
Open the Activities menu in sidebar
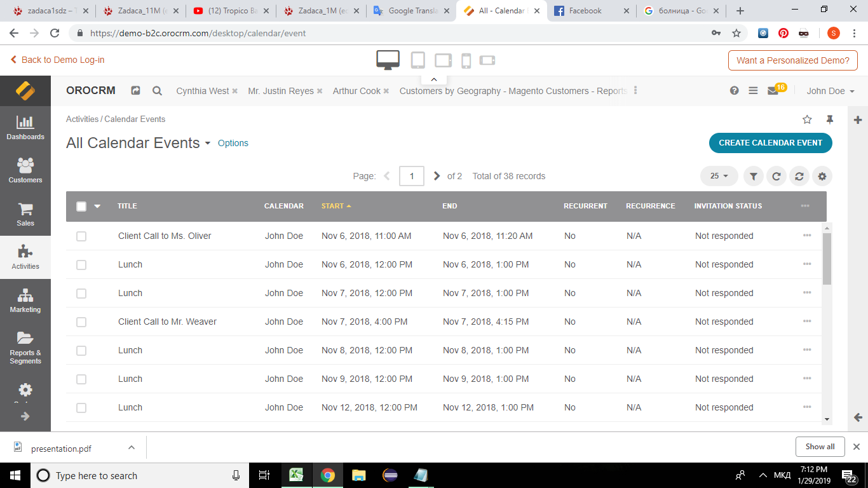25,257
